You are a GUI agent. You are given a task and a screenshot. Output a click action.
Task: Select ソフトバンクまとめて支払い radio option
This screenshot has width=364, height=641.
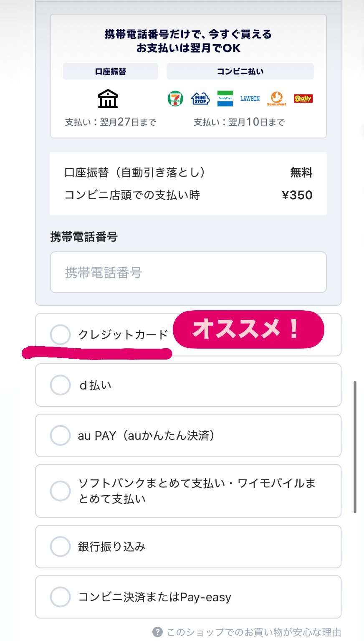(61, 491)
